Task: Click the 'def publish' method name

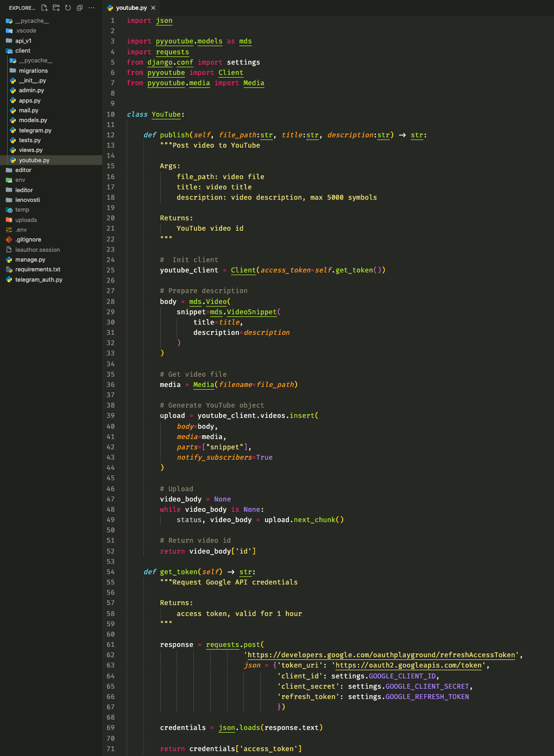Action: (174, 135)
